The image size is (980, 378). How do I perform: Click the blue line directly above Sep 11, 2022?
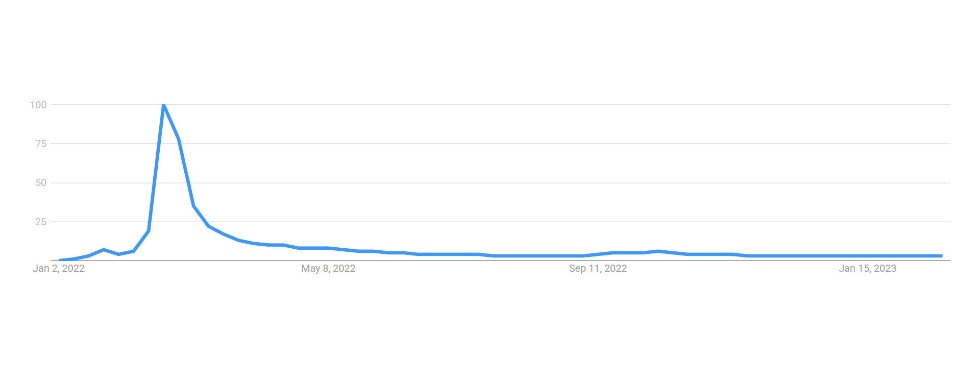598,254
